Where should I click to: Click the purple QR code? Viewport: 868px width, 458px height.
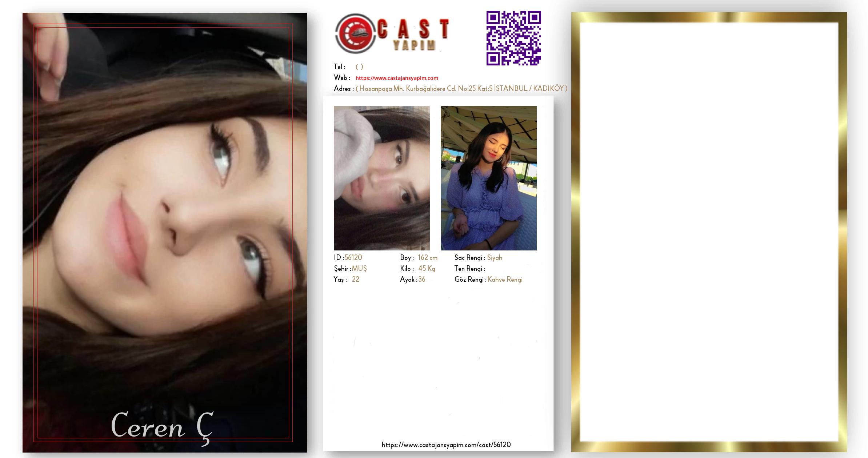pos(513,38)
